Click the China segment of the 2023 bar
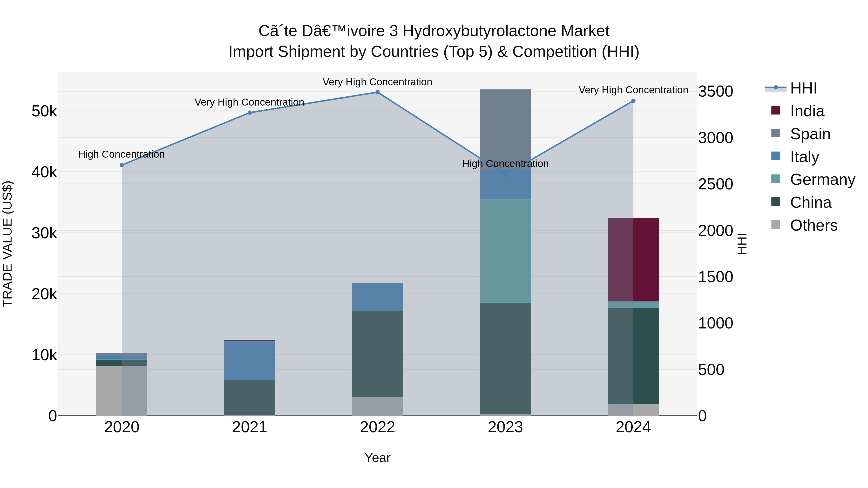The image size is (868, 488). pyautogui.click(x=505, y=358)
